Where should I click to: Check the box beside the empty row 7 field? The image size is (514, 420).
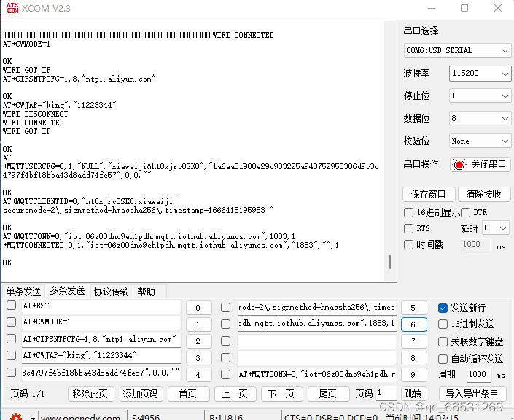point(225,341)
